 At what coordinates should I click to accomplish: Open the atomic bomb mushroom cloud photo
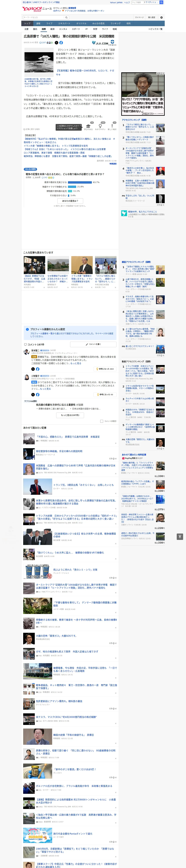(x=39, y=63)
